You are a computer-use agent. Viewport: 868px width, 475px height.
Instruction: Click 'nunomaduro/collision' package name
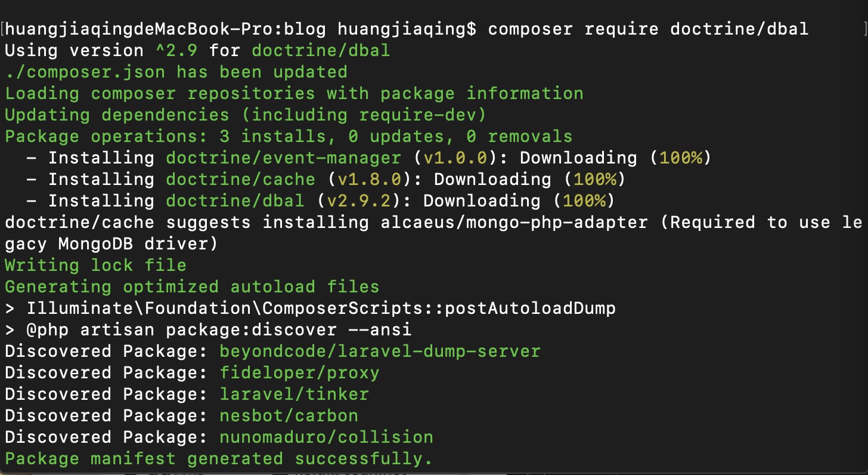tap(326, 437)
